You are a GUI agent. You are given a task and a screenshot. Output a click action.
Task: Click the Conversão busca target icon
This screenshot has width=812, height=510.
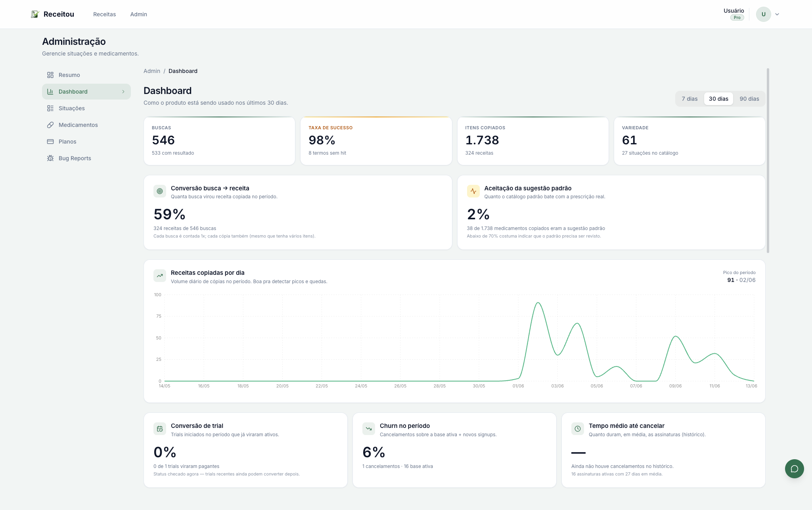160,191
